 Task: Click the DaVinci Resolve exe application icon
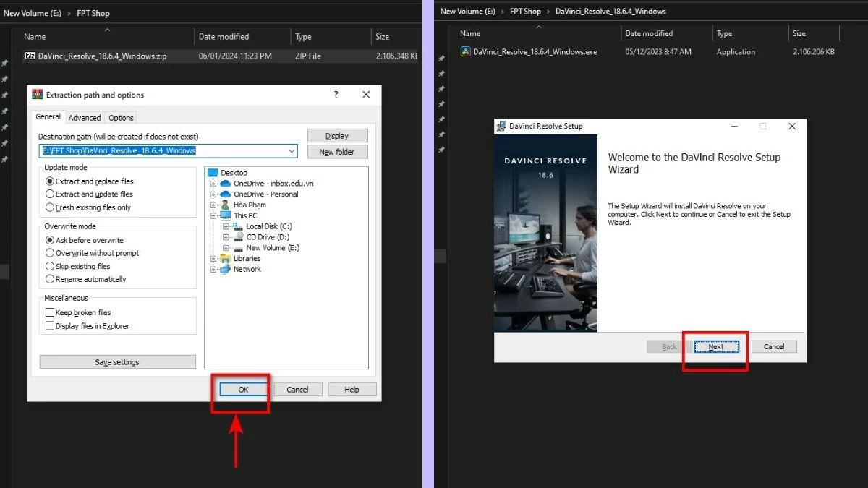point(466,52)
